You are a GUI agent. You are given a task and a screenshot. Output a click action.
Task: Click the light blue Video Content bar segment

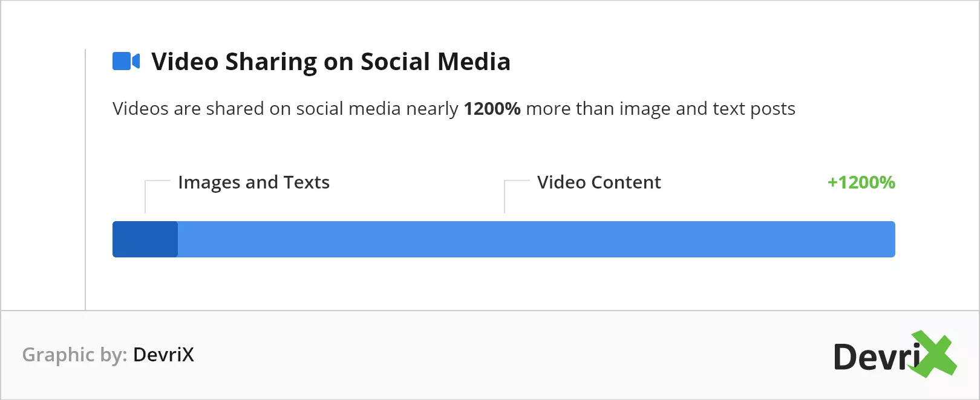tap(537, 239)
